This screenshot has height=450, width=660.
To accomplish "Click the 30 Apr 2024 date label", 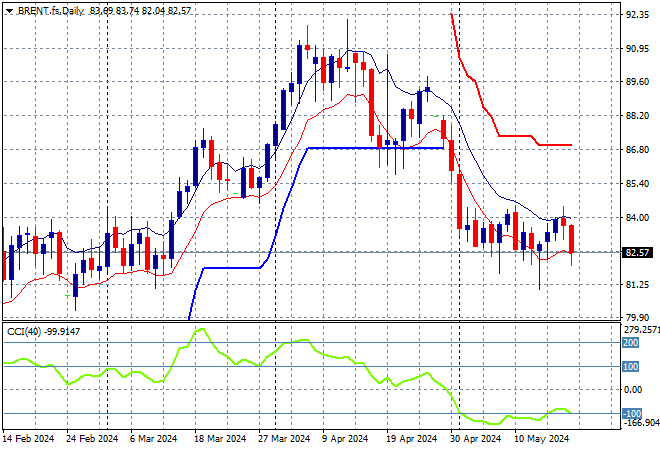I will [475, 439].
